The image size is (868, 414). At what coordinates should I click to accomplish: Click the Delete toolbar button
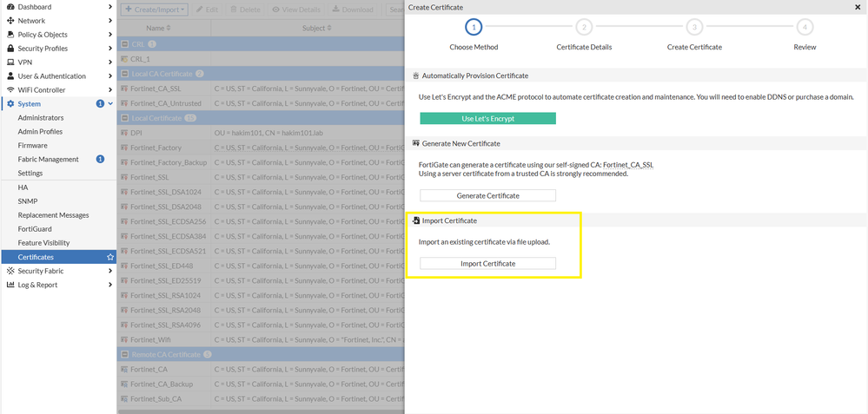click(245, 10)
